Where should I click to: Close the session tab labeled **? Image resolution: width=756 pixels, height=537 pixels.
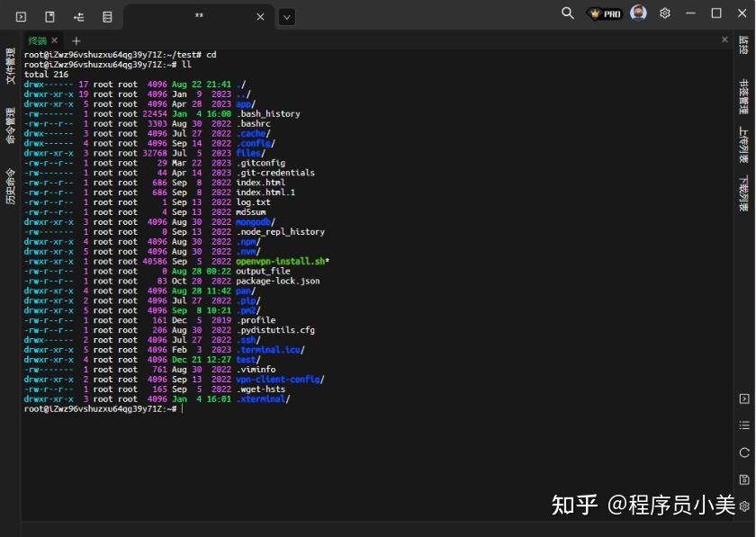pos(260,17)
